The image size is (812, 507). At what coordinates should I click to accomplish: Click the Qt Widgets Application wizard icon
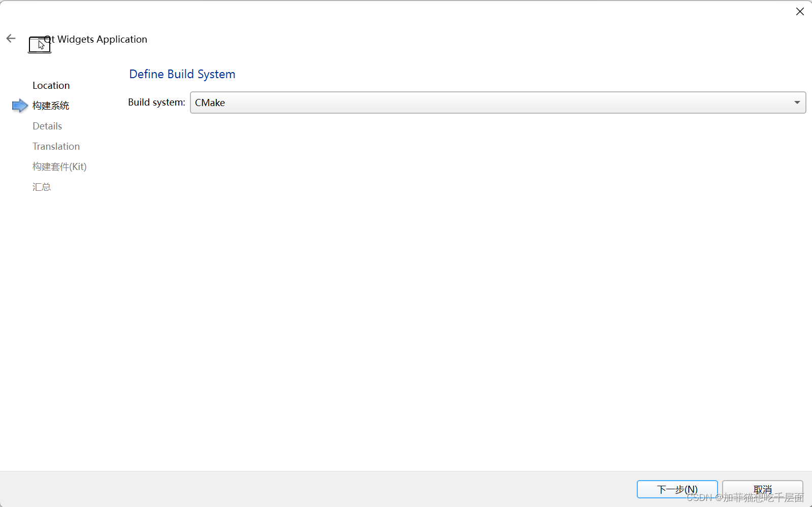tap(40, 45)
